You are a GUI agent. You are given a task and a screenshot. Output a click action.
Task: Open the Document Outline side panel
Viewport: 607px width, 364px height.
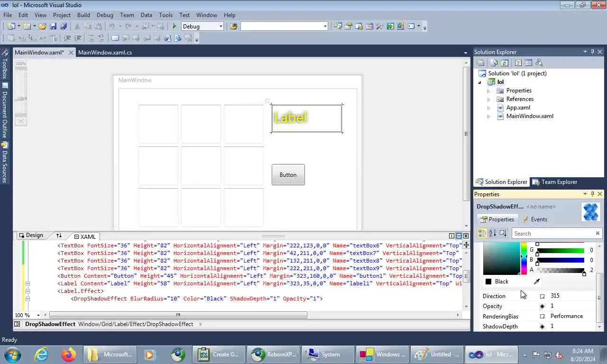pyautogui.click(x=4, y=111)
